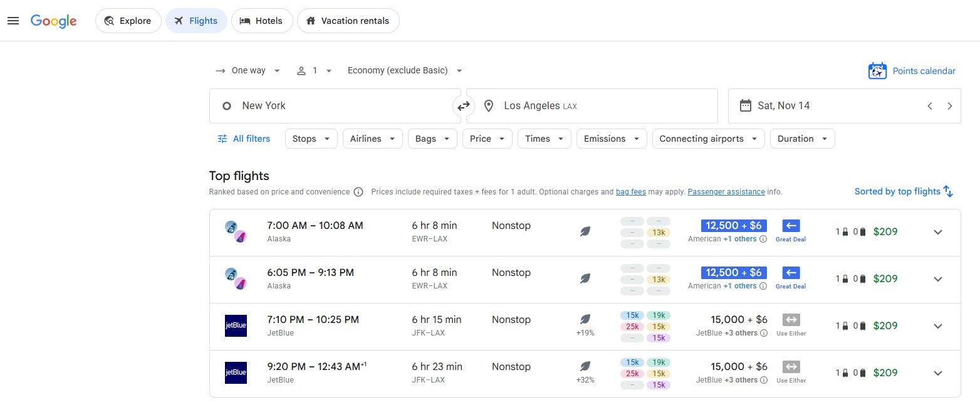
Task: Click the Use Either icon on 9:20 PM flight
Action: tap(791, 367)
